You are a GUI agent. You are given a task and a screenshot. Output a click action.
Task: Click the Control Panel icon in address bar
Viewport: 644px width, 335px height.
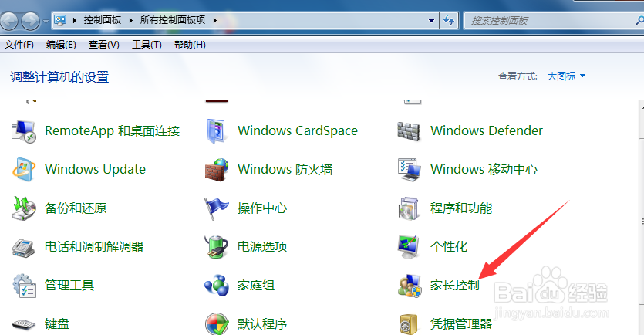click(60, 20)
